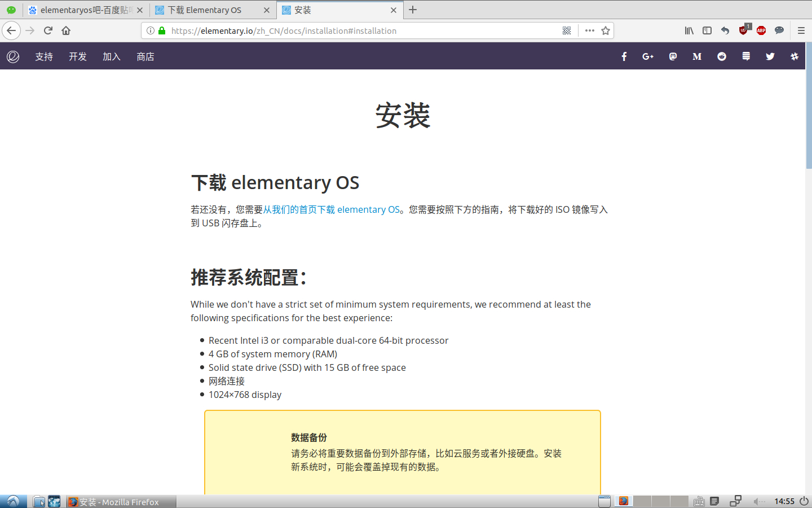Click the 1024×768 display list item
This screenshot has height=508, width=812.
(x=245, y=395)
